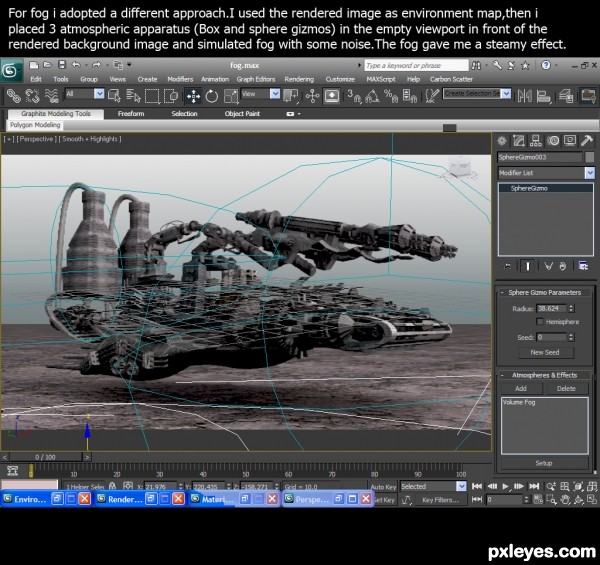
Task: Open the Graph Editors menu
Action: tap(256, 79)
